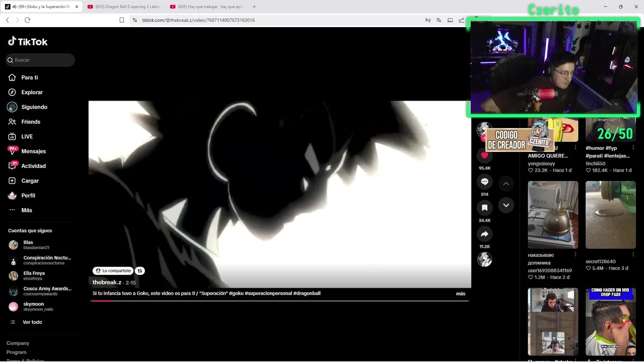Switch to Hay que trabajar tab
The image size is (644, 362).
click(x=207, y=7)
